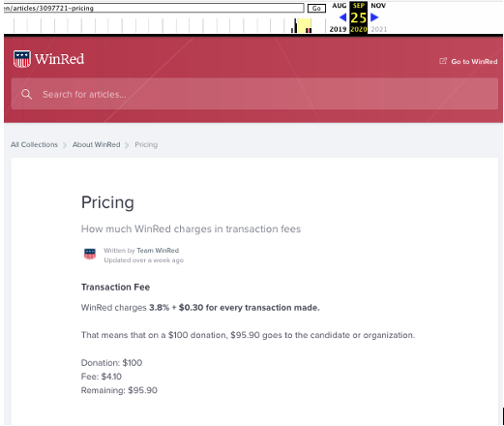Click the external link icon beside Go to WinRed
This screenshot has width=504, height=426.
[x=443, y=61]
